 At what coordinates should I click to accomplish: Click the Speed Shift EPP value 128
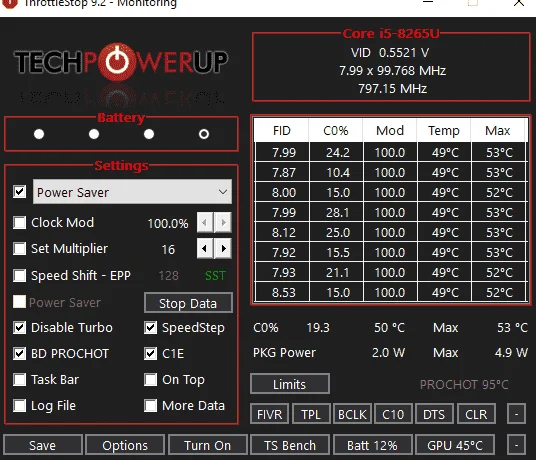(x=169, y=276)
